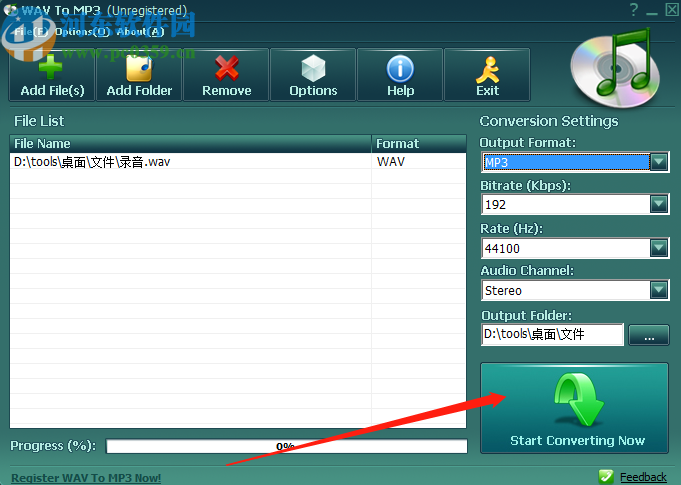
Task: Click the Format column header
Action: pyautogui.click(x=419, y=144)
